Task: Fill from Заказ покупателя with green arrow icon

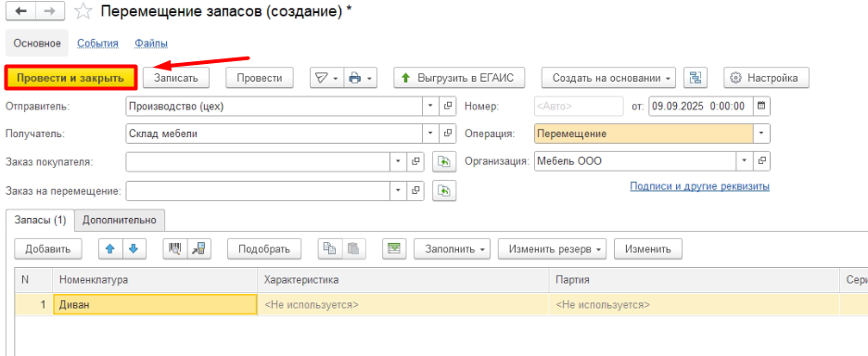Action: pos(444,161)
